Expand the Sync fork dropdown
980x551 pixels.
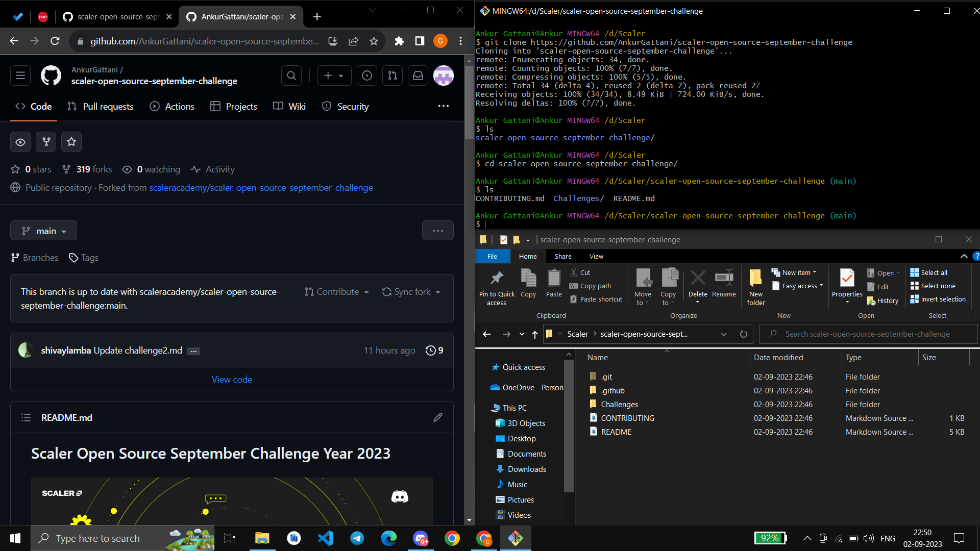[x=411, y=291]
